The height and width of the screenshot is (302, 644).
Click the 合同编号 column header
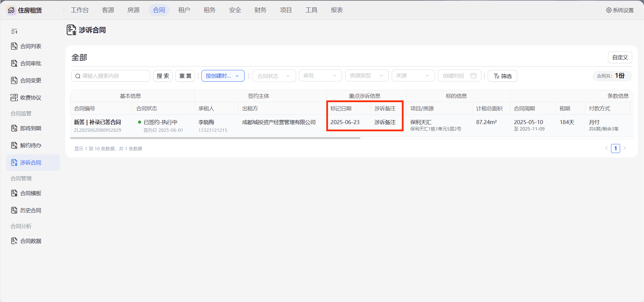[85, 108]
